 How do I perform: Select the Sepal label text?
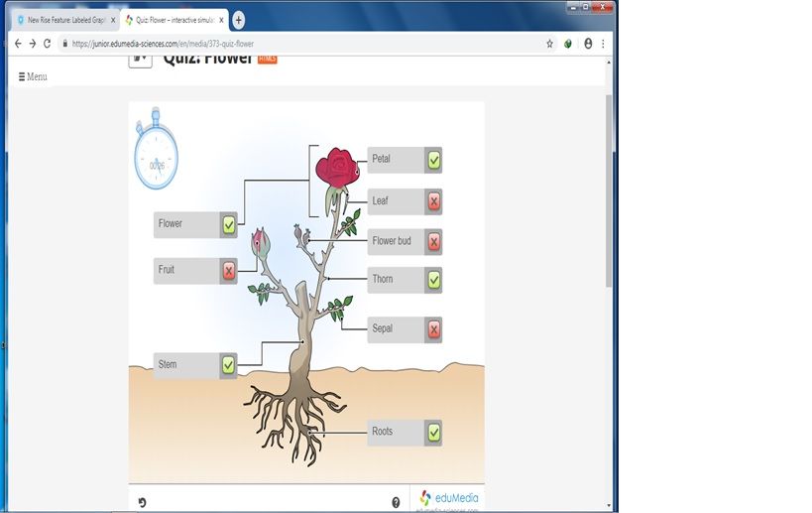(x=382, y=328)
